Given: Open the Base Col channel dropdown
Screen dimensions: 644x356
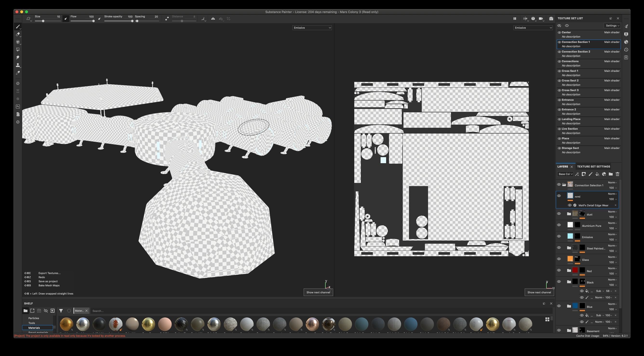Looking at the screenshot, I should tap(565, 174).
